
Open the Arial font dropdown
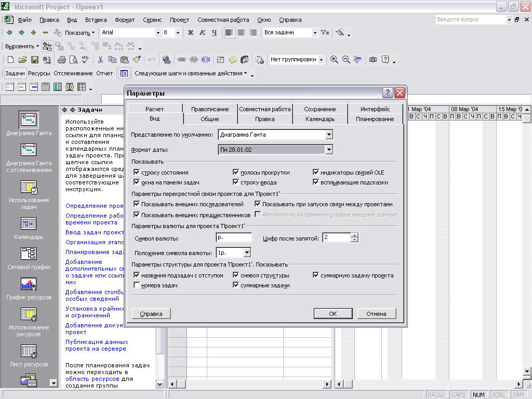coord(158,33)
